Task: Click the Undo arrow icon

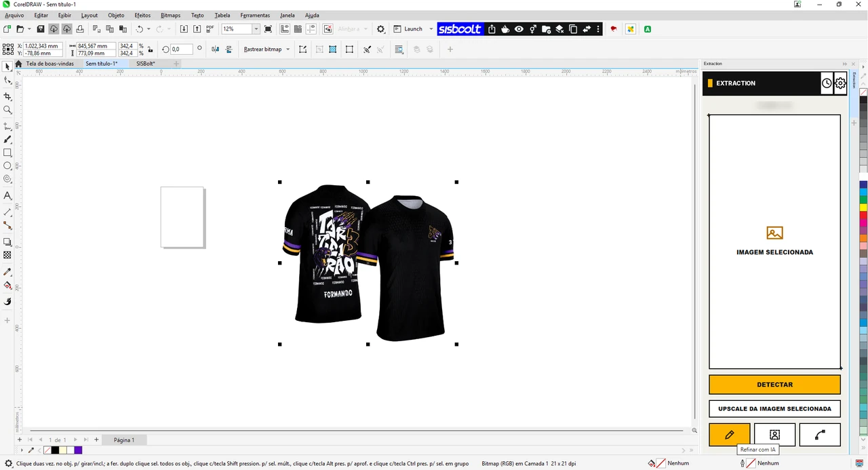Action: point(140,29)
